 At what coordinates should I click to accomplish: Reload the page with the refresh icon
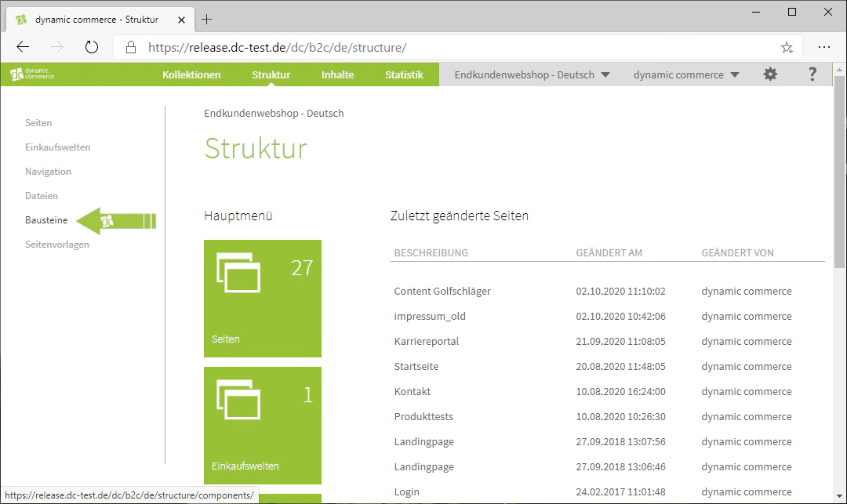click(x=92, y=48)
